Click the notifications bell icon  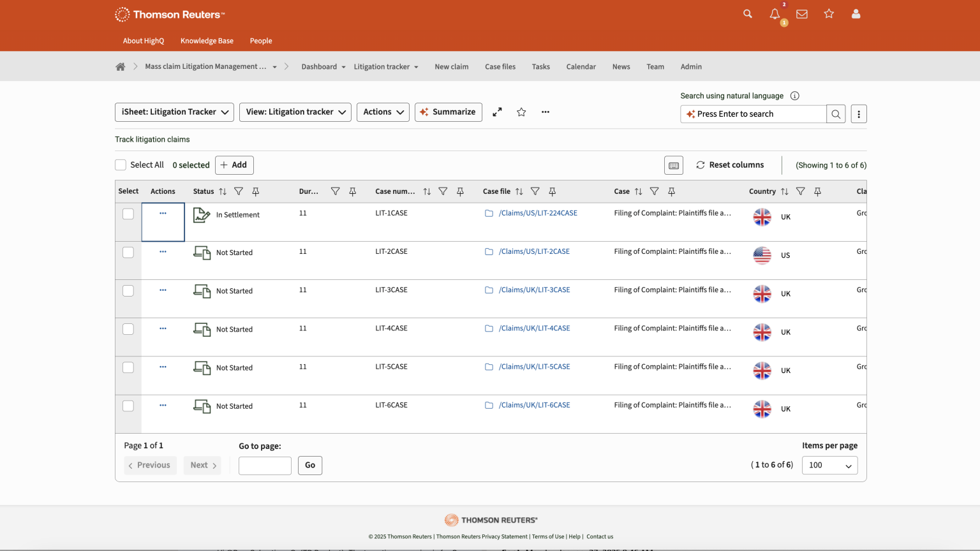point(775,14)
